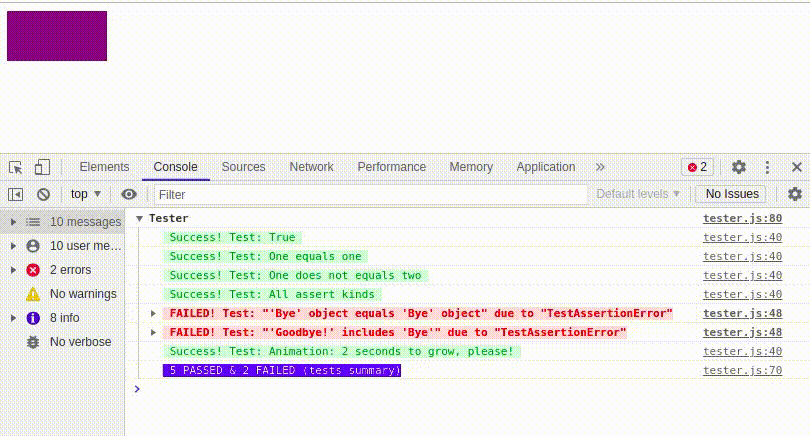Click the '5 PASSED & 2 FAILED' summary

[282, 370]
